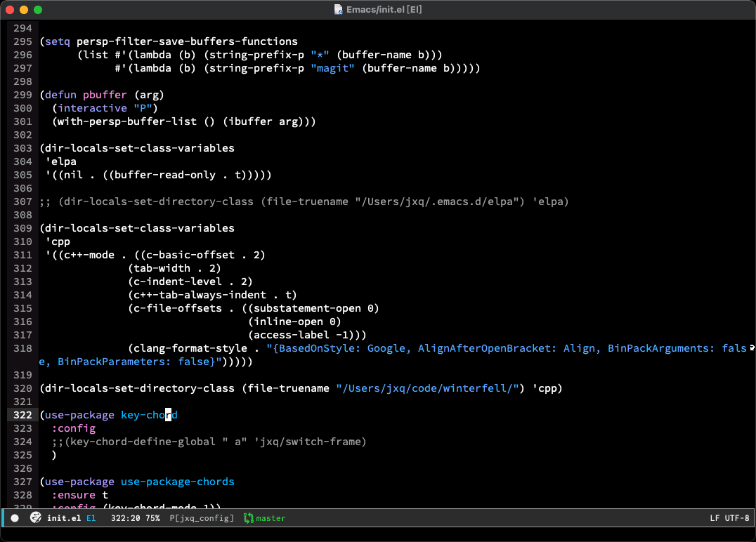Click the line continuation arrow in right fringe

pyautogui.click(x=752, y=348)
